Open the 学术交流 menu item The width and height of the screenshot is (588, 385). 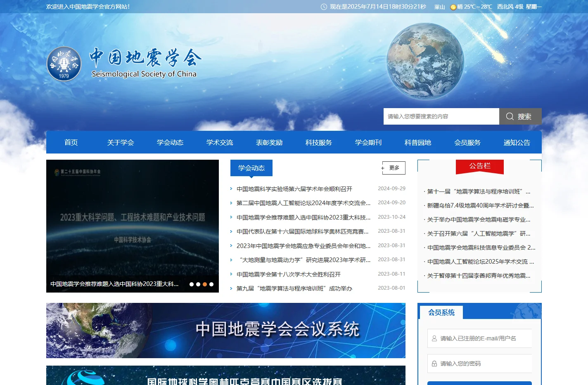pos(220,142)
